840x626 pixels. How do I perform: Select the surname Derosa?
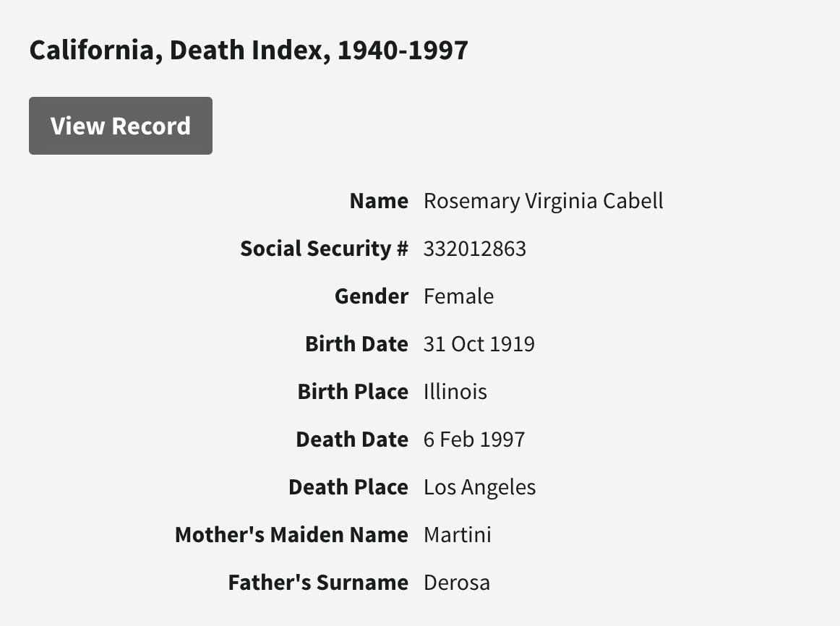point(456,583)
